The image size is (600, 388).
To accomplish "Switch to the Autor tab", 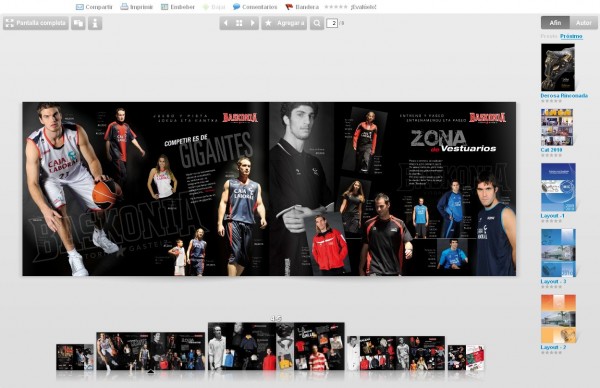I will 584,23.
